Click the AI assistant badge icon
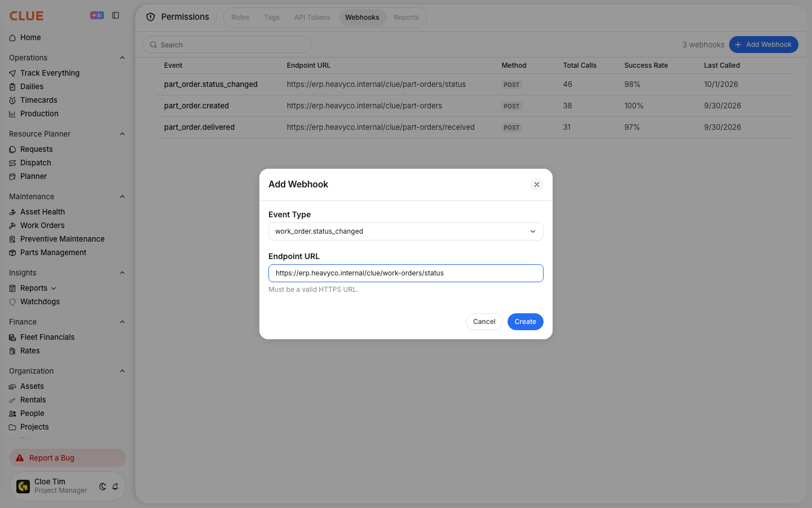Image resolution: width=812 pixels, height=508 pixels. [x=97, y=15]
